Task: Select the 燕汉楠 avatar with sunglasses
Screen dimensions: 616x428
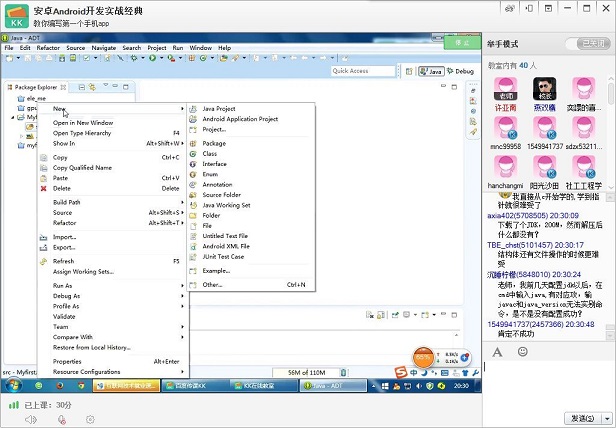Action: [x=544, y=89]
